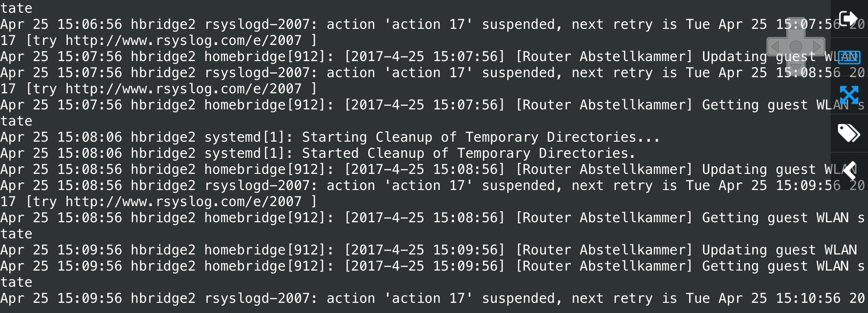The height and width of the screenshot is (313, 868).
Task: Click the "Starting Cleanup of Temporary Directories..." line
Action: pos(481,137)
